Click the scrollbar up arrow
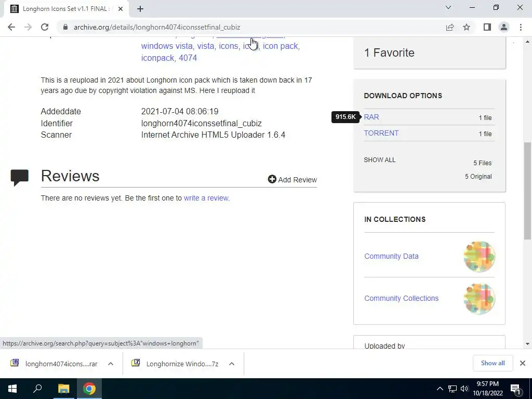532x399 pixels. (528, 42)
